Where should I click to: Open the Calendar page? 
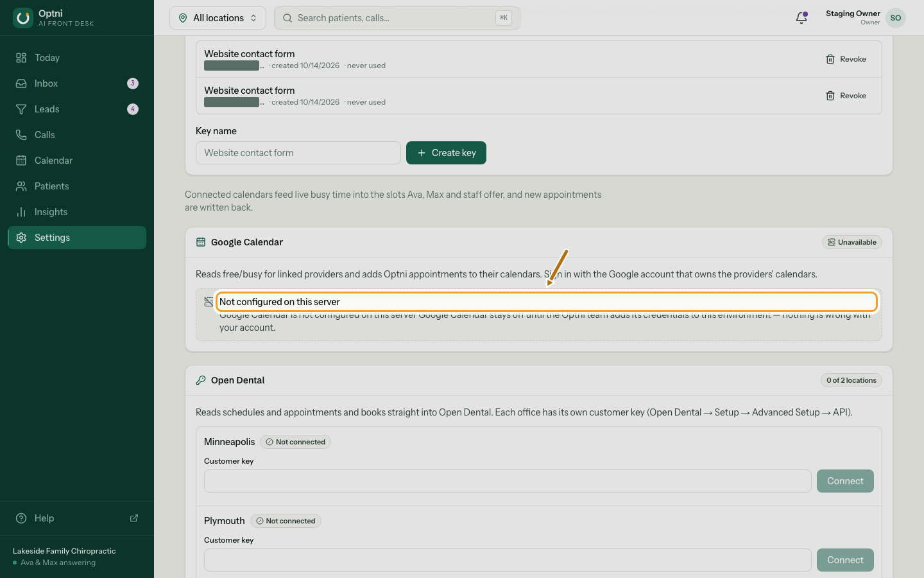coord(77,161)
